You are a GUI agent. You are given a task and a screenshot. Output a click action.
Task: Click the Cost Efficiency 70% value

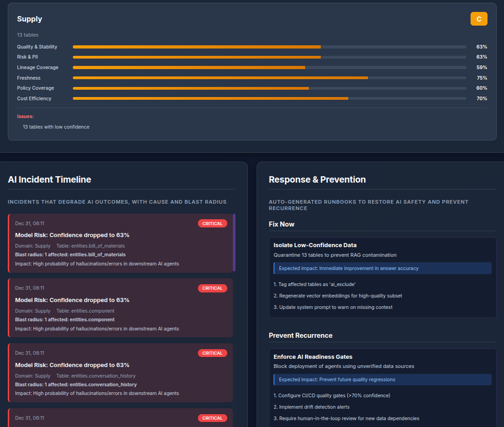[482, 98]
